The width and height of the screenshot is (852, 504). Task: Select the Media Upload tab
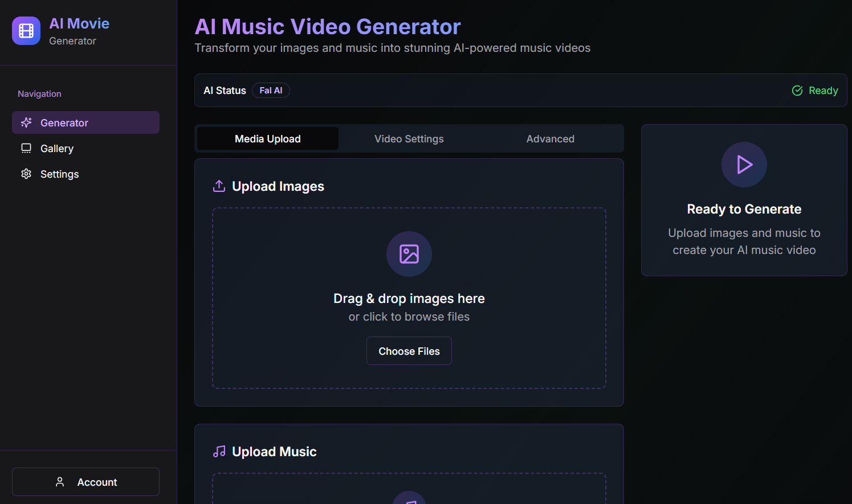[267, 139]
